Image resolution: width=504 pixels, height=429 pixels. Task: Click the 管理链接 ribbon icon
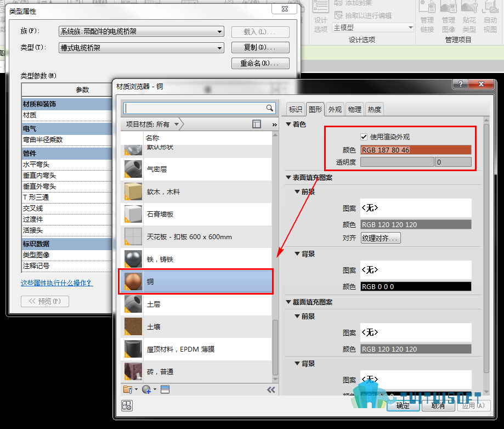point(428,16)
